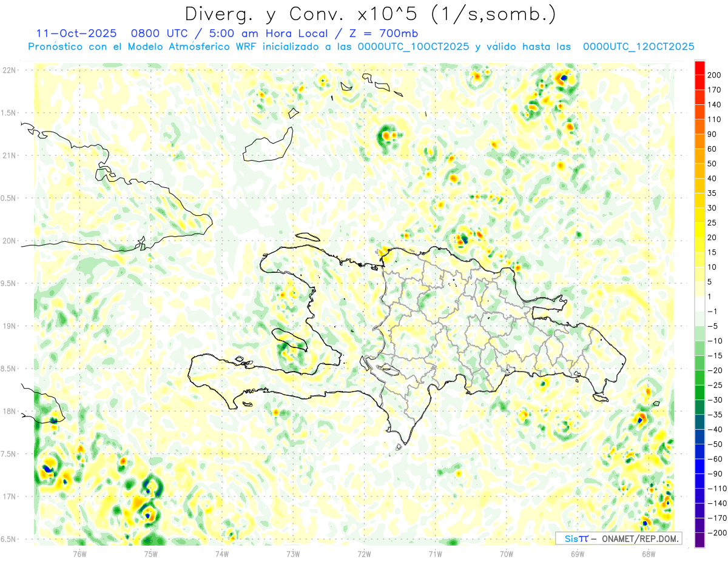Click the 21N latitude label
The image size is (728, 562).
8,156
